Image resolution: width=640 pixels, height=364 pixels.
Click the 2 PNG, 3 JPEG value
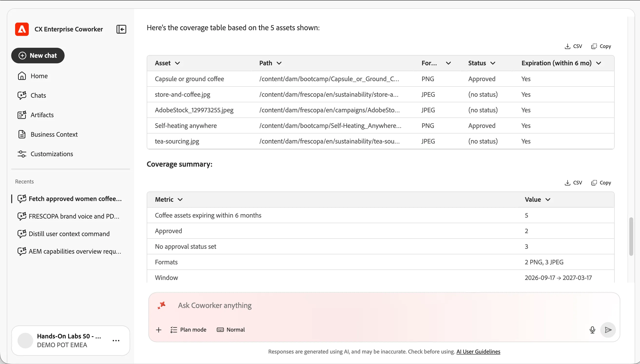click(544, 262)
